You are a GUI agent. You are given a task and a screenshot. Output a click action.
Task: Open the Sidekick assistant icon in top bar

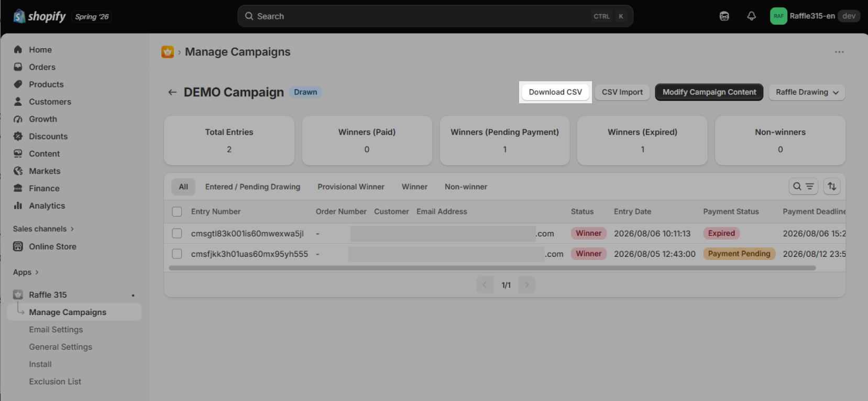pyautogui.click(x=724, y=16)
